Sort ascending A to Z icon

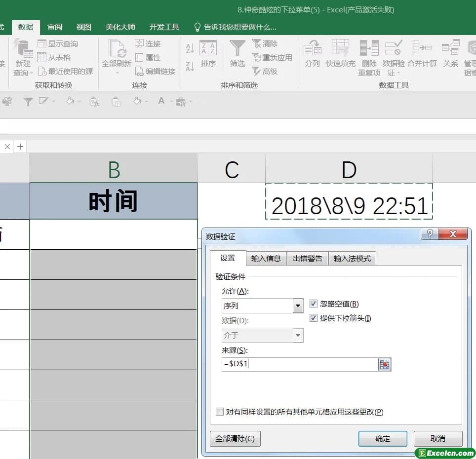(x=190, y=48)
